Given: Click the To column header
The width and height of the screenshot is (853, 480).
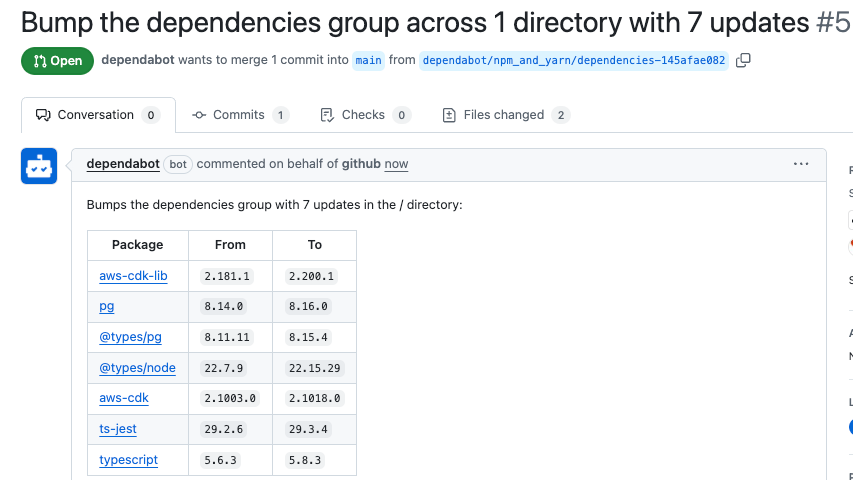Looking at the screenshot, I should (314, 245).
